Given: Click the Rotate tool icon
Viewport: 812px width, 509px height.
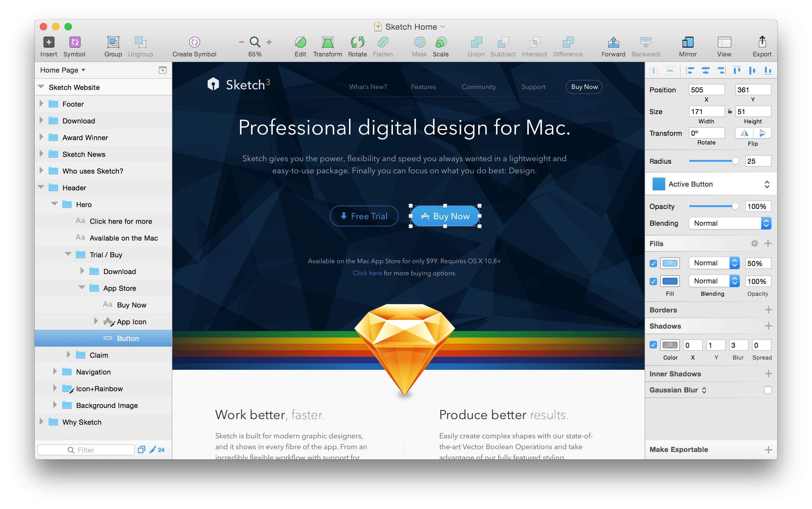Looking at the screenshot, I should coord(357,42).
